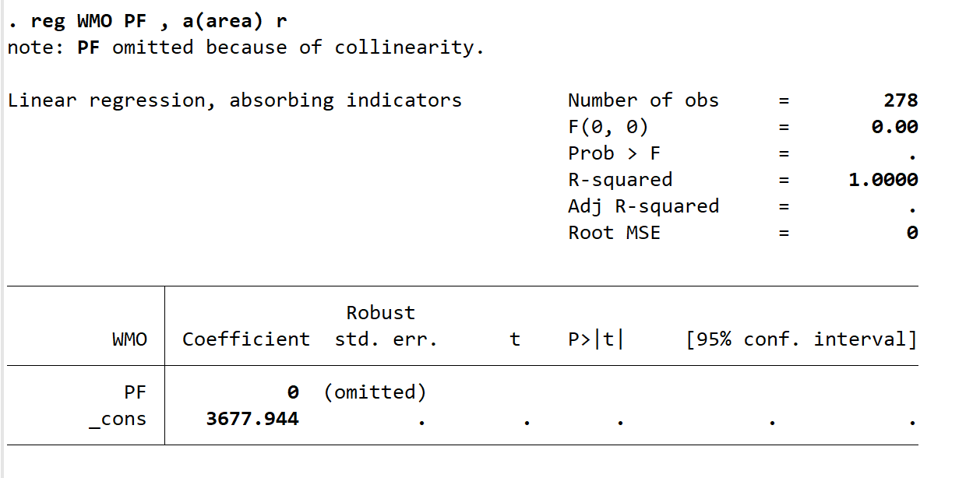Viewport: 980px width, 478px height.
Task: Click the 'Number of obs' label
Action: [x=643, y=100]
